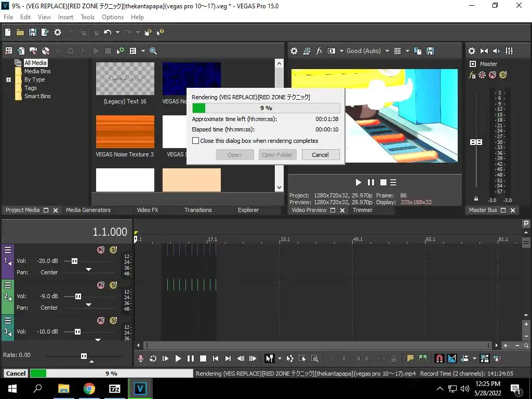Switch to the Transitions tab
The height and width of the screenshot is (399, 532).
click(198, 210)
